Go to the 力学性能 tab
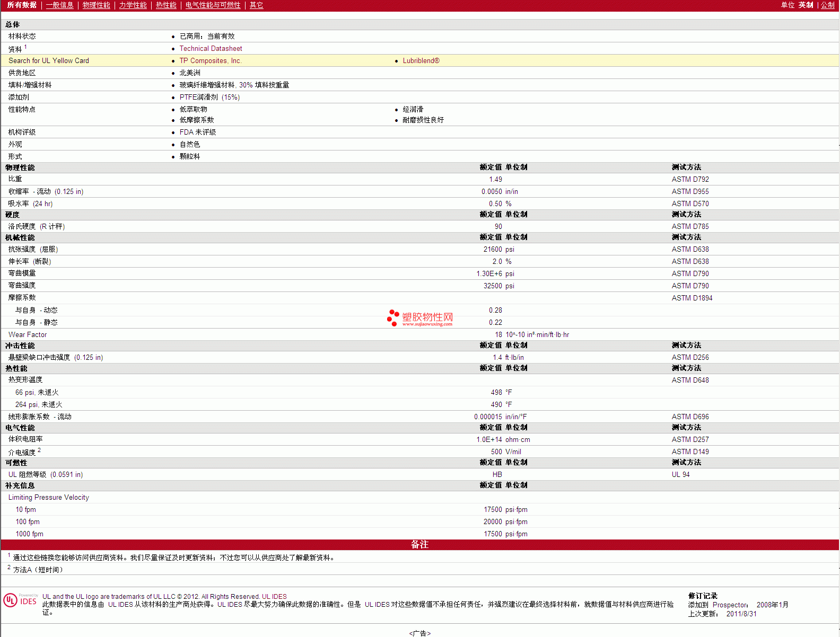The width and height of the screenshot is (840, 637). tap(133, 5)
